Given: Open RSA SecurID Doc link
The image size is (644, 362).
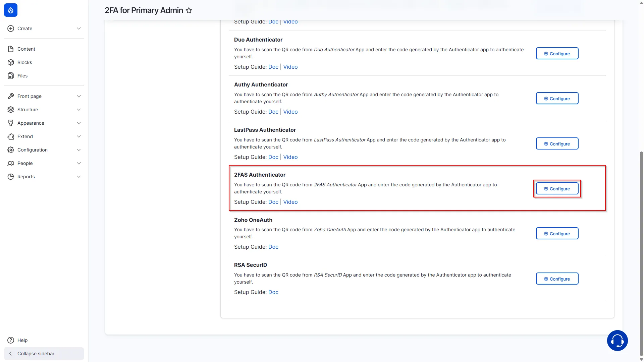Looking at the screenshot, I should [x=273, y=292].
